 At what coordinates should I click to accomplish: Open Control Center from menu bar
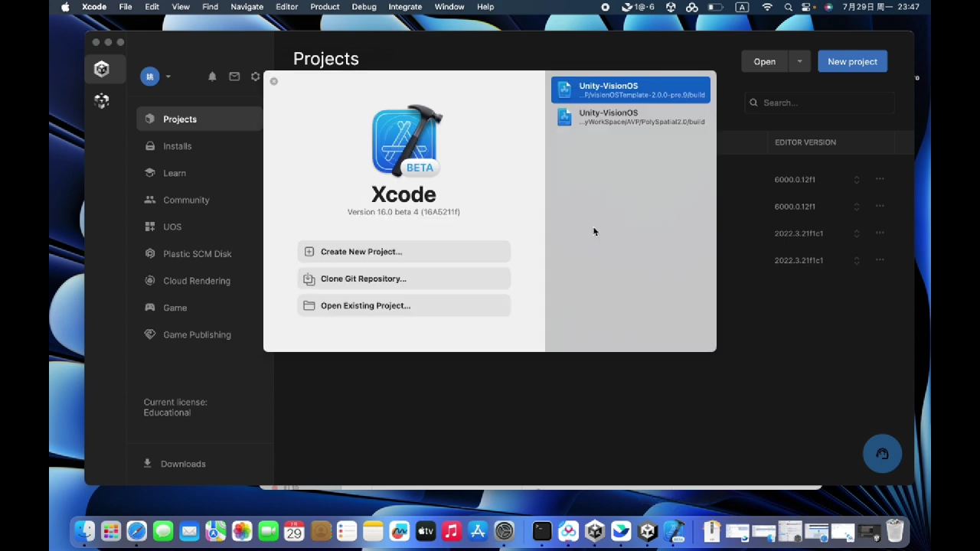805,7
